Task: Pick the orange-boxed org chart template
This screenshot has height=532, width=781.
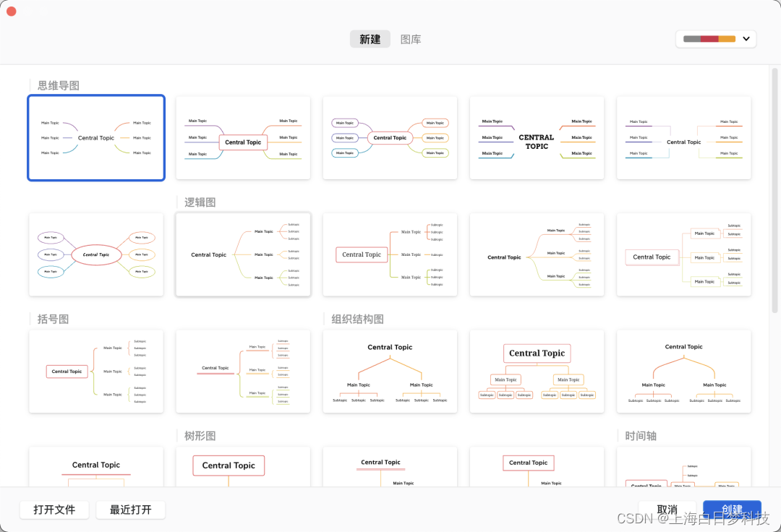Action: coord(537,372)
